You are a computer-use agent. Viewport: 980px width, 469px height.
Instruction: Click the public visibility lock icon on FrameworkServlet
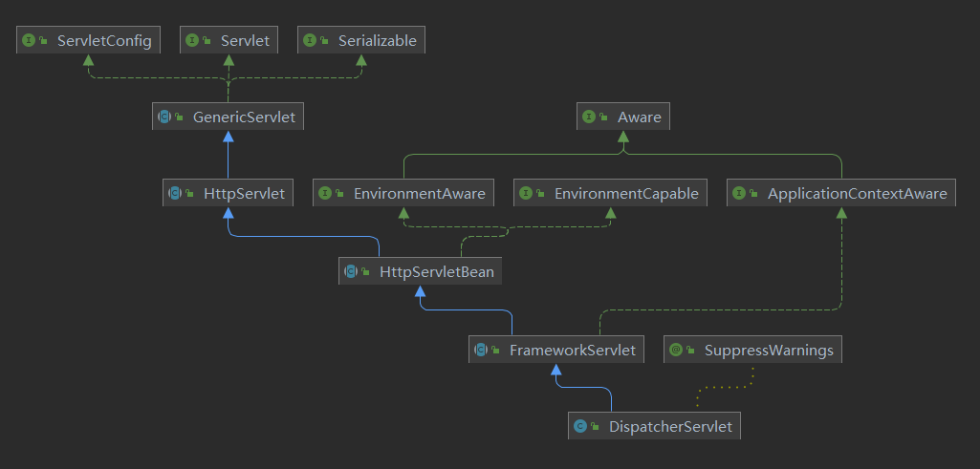pyautogui.click(x=496, y=351)
